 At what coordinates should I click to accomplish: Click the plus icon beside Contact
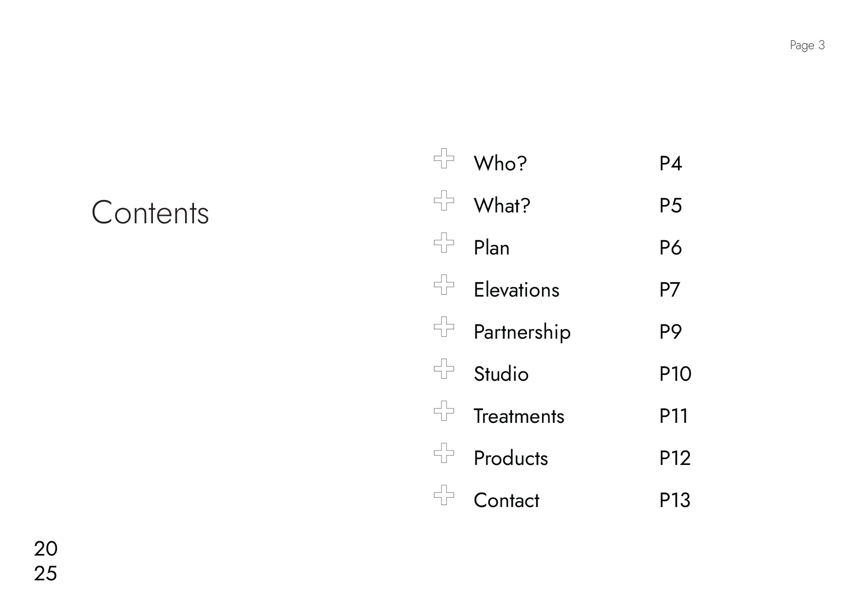(444, 495)
